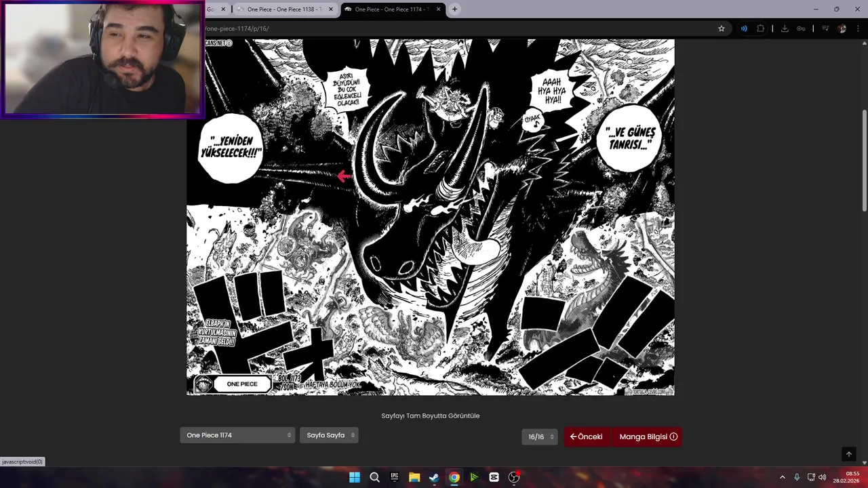This screenshot has height=488, width=868.
Task: Show hidden system tray icons
Action: tap(782, 477)
